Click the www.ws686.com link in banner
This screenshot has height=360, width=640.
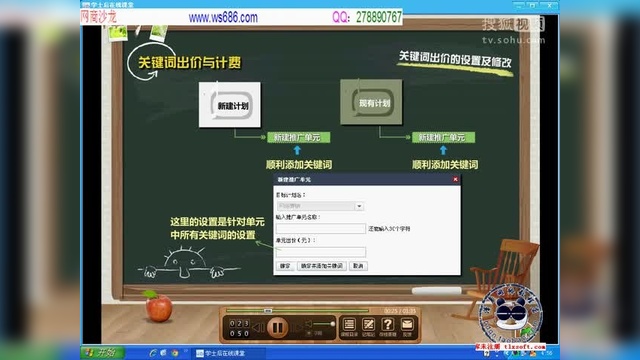click(x=223, y=18)
